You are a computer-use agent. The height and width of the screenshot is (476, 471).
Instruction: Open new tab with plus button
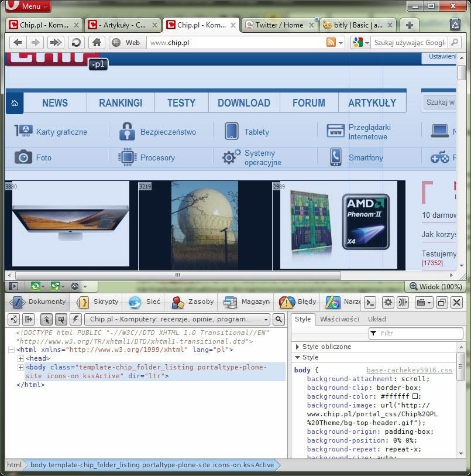pos(410,25)
